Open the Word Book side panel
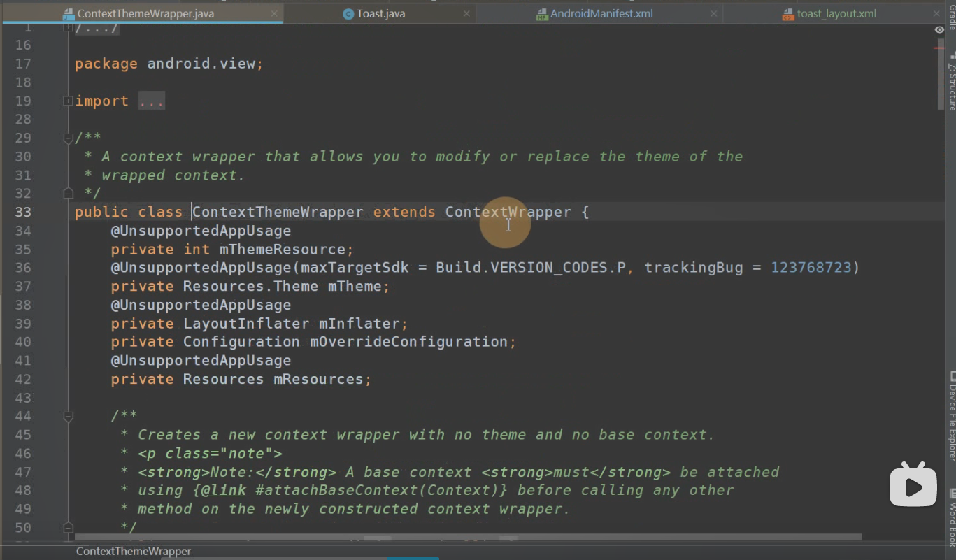 [951, 519]
